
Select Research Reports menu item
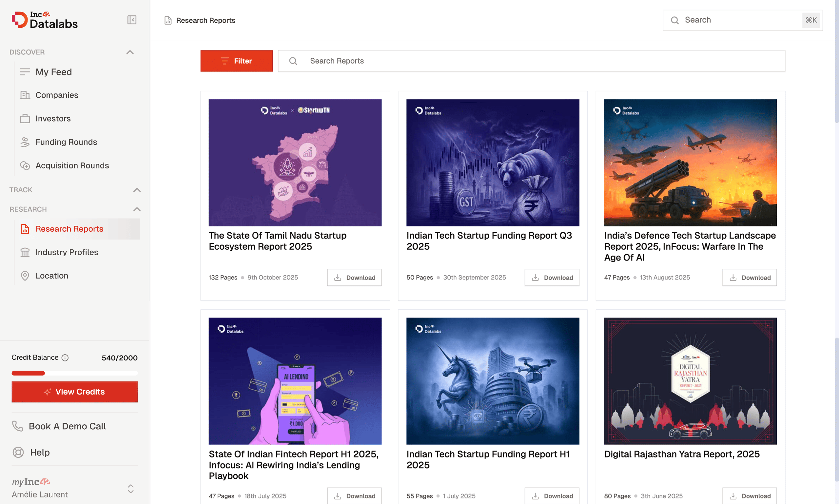click(x=69, y=229)
